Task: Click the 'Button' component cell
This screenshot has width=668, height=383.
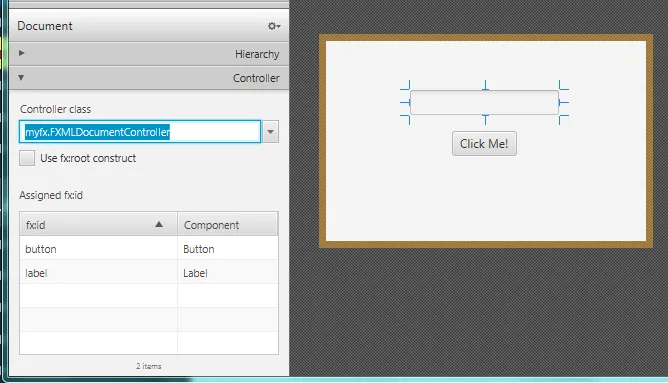Action: click(x=228, y=249)
